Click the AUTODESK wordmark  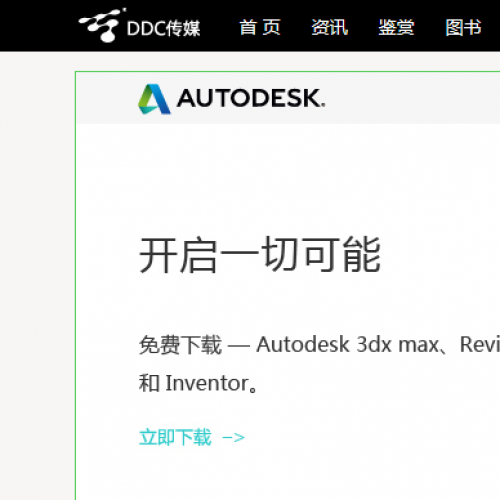tap(251, 98)
